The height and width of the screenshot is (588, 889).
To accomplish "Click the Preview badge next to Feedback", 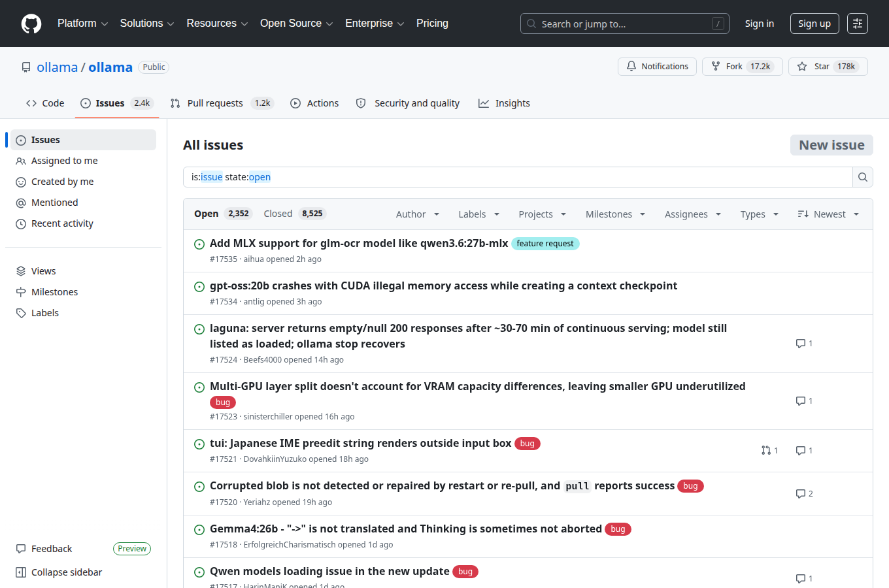I will (x=132, y=549).
